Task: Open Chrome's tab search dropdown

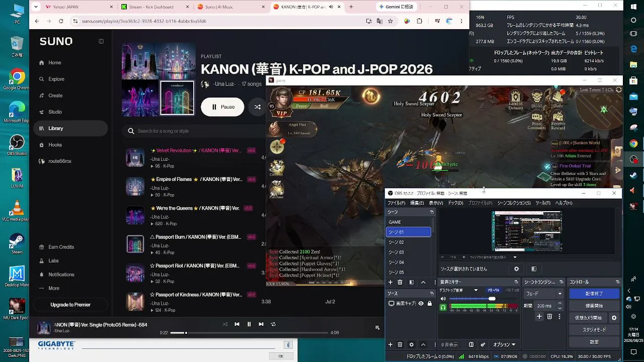Action: [35, 7]
